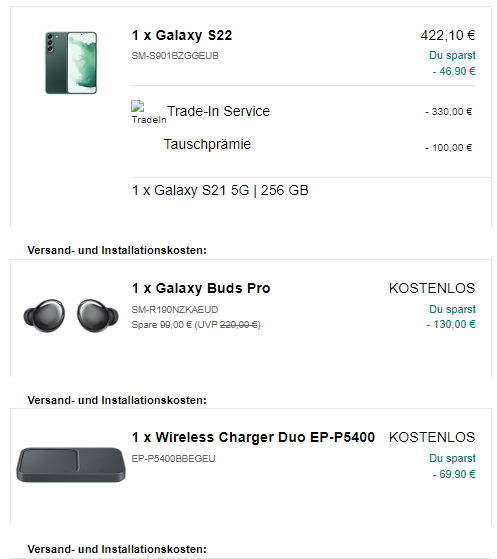Click the Tauschprämie line item

[x=207, y=144]
